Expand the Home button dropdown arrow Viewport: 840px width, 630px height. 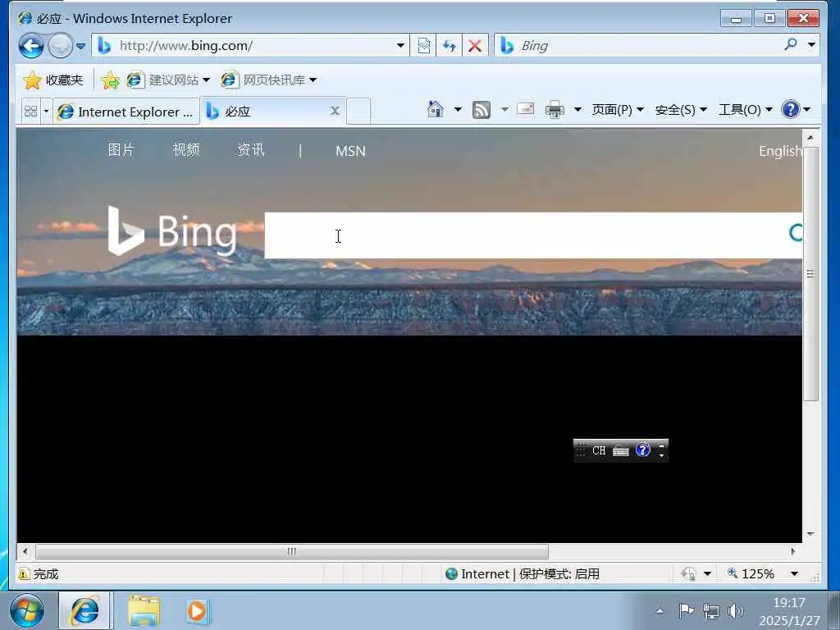pyautogui.click(x=458, y=109)
